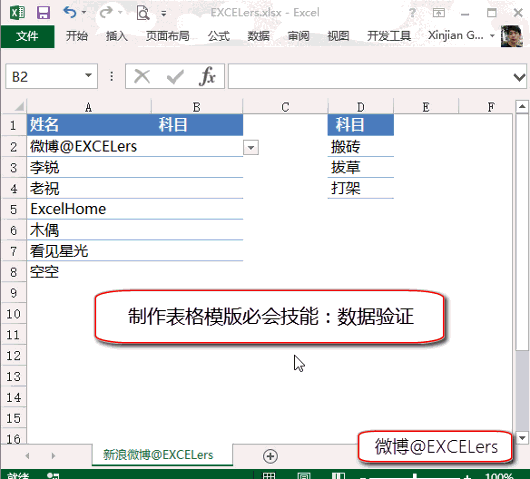Open the Help question mark icon
This screenshot has height=479, width=530.
pyautogui.click(x=412, y=13)
